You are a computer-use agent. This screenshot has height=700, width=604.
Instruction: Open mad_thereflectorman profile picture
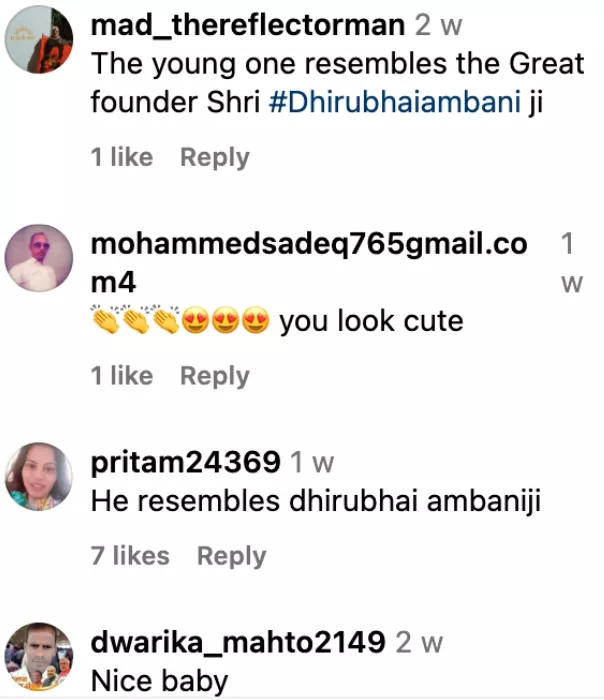[39, 39]
